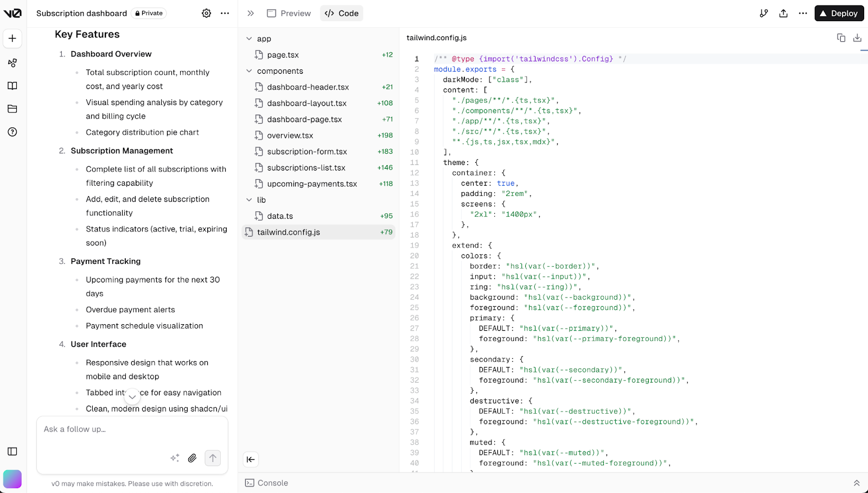Image resolution: width=868 pixels, height=493 pixels.
Task: Open chat settings gear icon
Action: pos(207,14)
